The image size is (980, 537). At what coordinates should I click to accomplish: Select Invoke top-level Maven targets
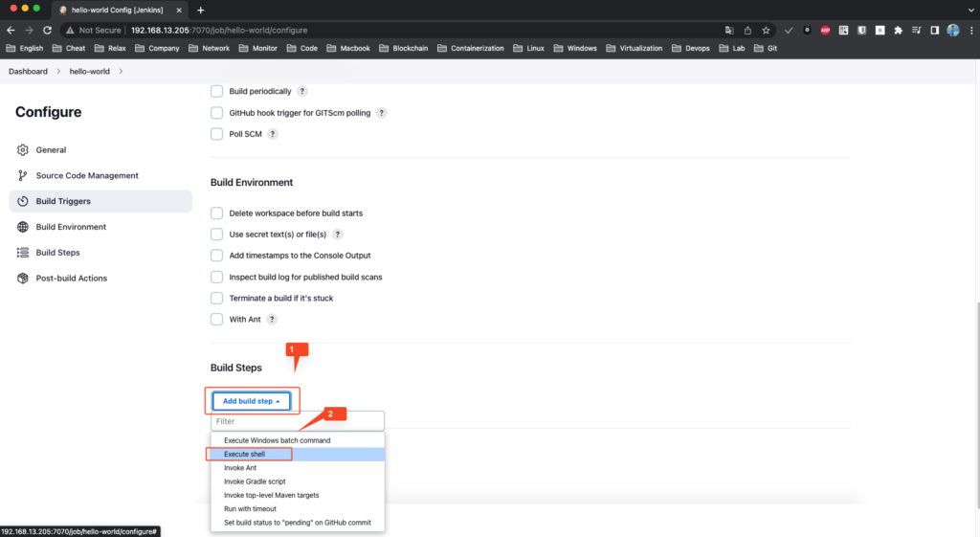[298, 496]
